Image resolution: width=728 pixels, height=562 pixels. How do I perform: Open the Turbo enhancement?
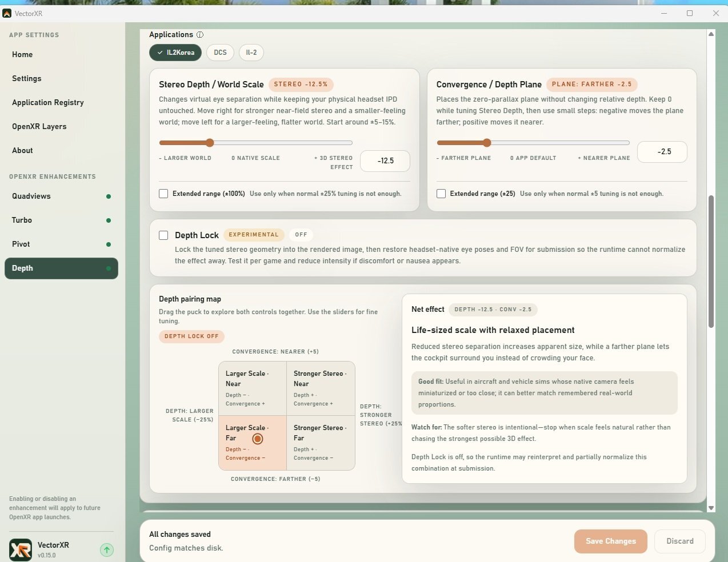[x=61, y=220]
